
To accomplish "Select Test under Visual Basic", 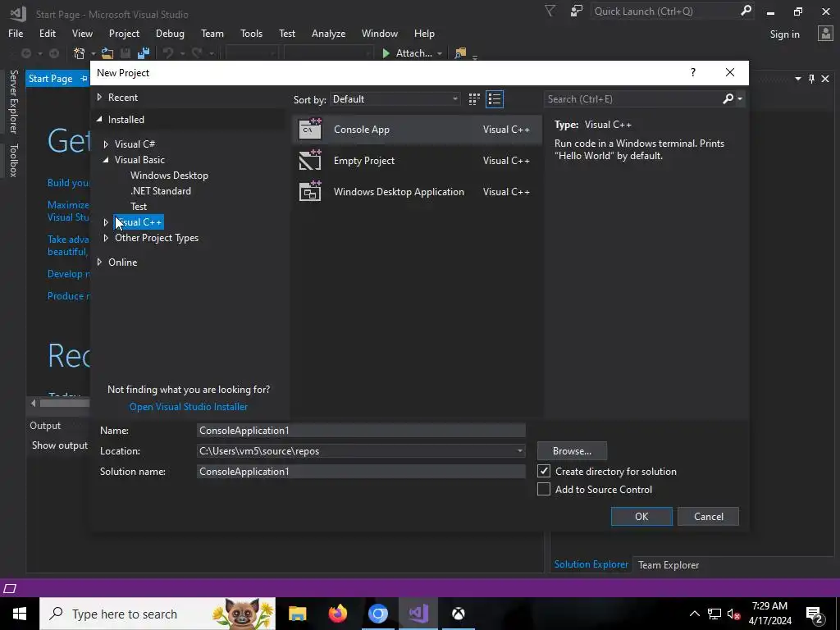I will (138, 206).
